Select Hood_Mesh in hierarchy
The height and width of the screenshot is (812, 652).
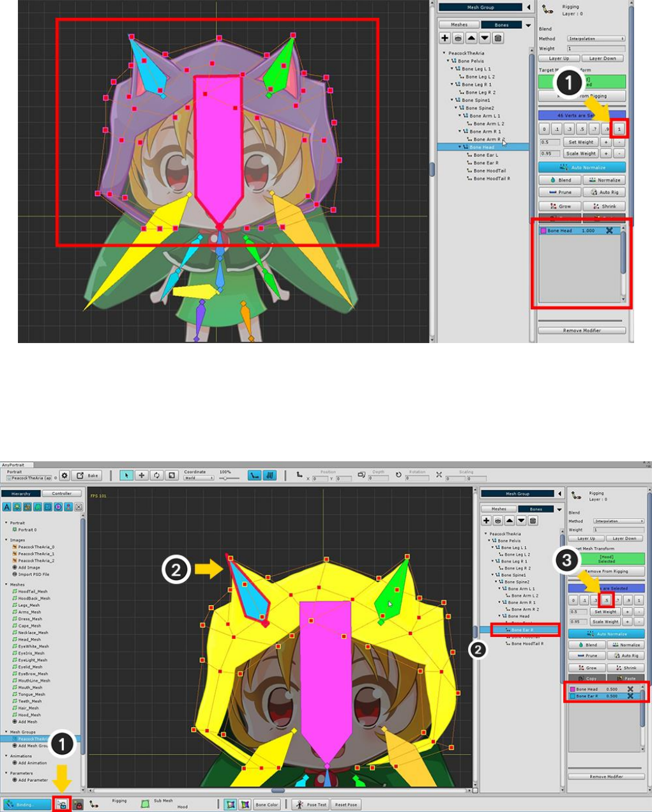point(26,715)
